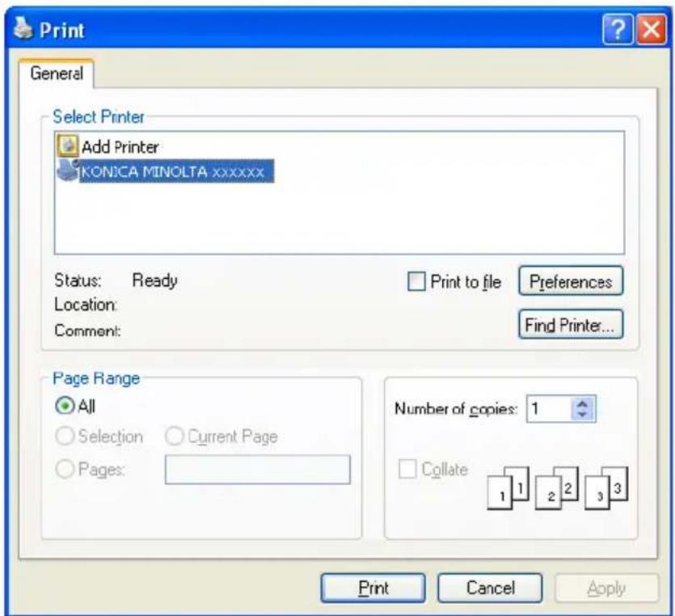Click the 'Add Printer' list entry text
This screenshot has width=675, height=616.
pos(120,147)
